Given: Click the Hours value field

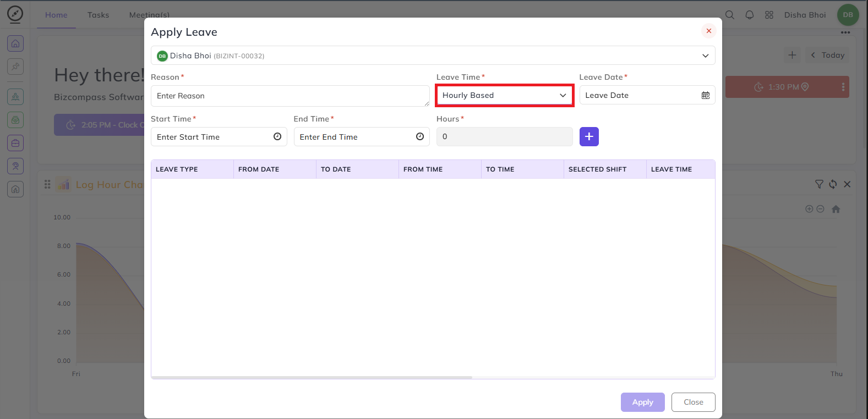Looking at the screenshot, I should click(x=505, y=137).
